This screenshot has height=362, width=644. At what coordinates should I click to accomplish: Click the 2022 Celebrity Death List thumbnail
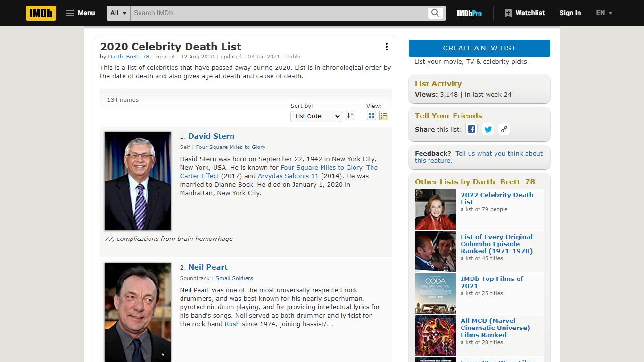coord(436,210)
